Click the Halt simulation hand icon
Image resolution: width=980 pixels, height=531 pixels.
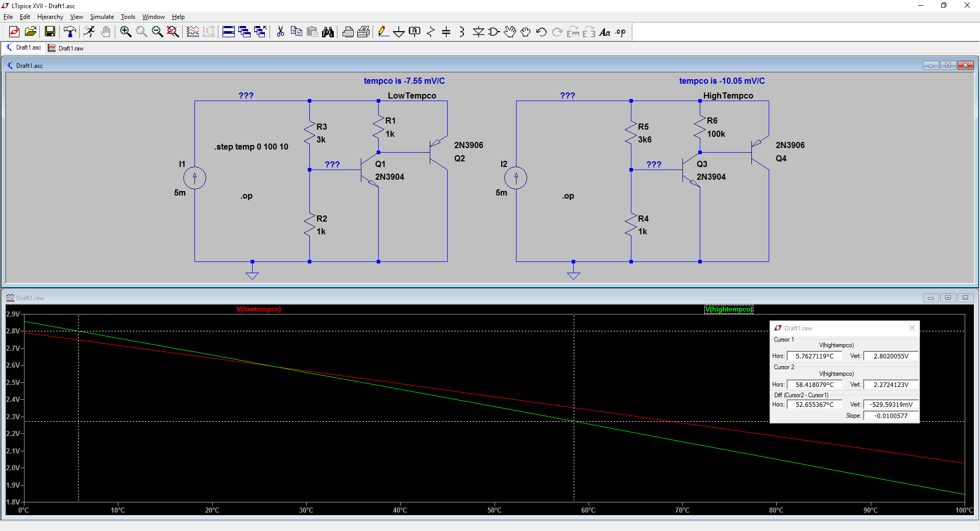coord(105,32)
